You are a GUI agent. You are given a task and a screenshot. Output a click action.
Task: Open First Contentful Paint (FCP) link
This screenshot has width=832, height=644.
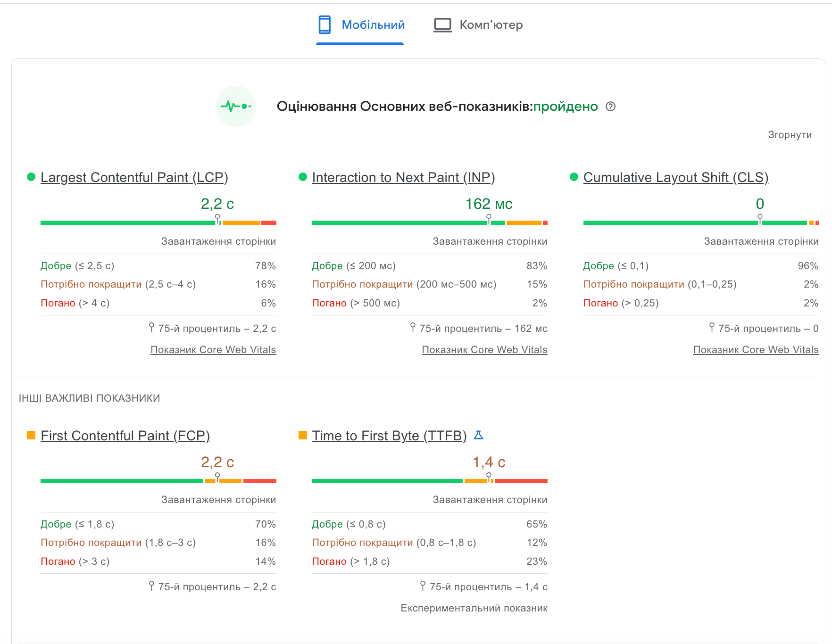[125, 436]
